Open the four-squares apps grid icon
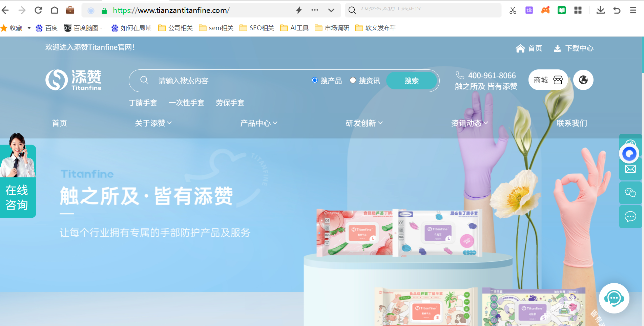644x326 pixels. point(578,10)
